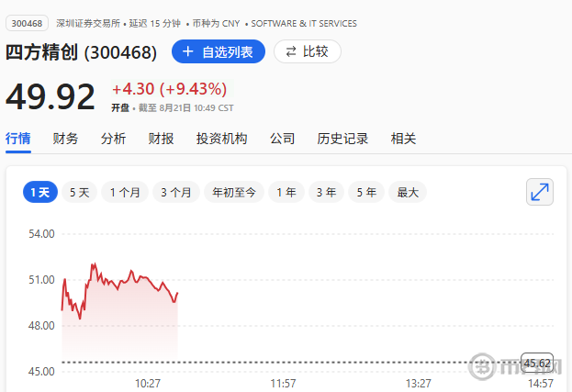Screen dimensions: 572x392
Task: Click the 14:57 time axis label
Action: tap(541, 383)
